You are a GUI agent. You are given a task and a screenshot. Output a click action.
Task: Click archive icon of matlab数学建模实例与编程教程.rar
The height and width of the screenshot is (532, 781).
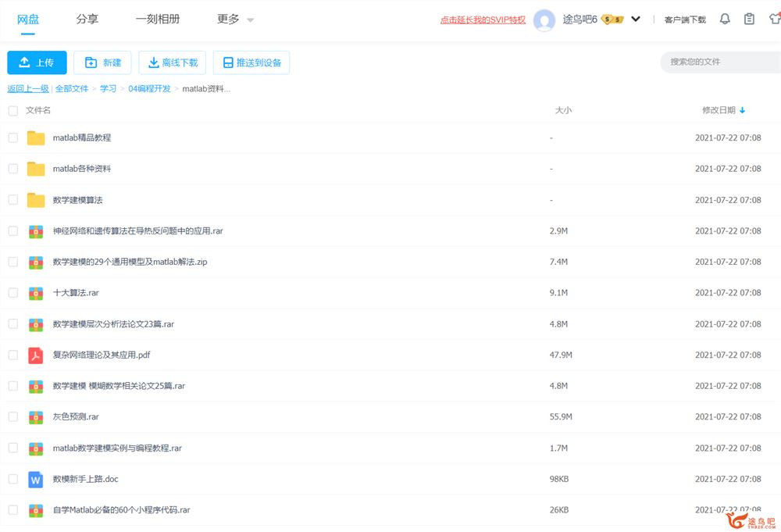36,448
